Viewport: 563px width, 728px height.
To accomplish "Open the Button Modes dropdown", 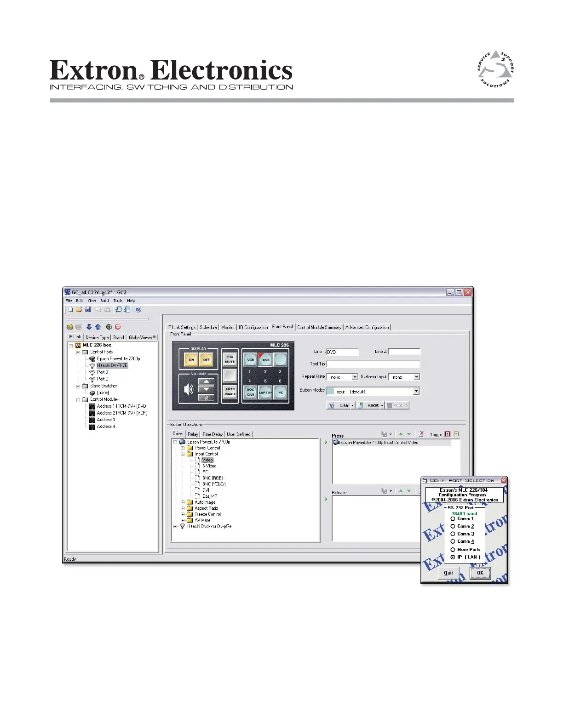I will [416, 391].
